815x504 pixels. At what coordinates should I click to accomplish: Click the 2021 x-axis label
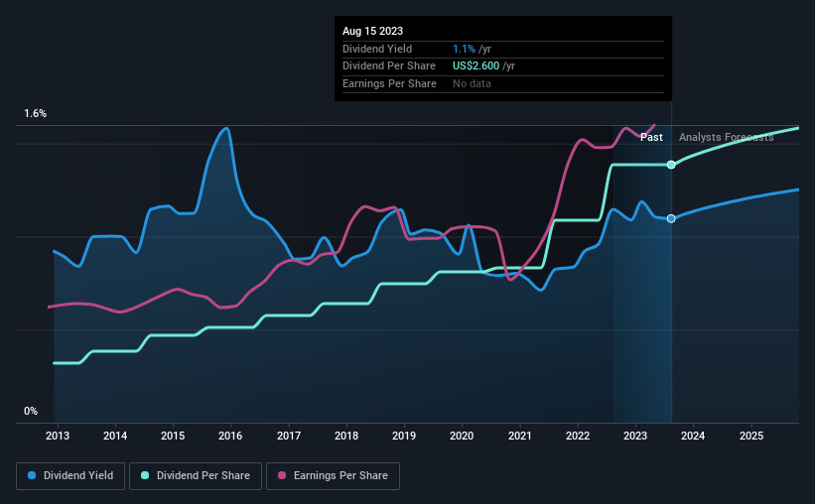[520, 436]
